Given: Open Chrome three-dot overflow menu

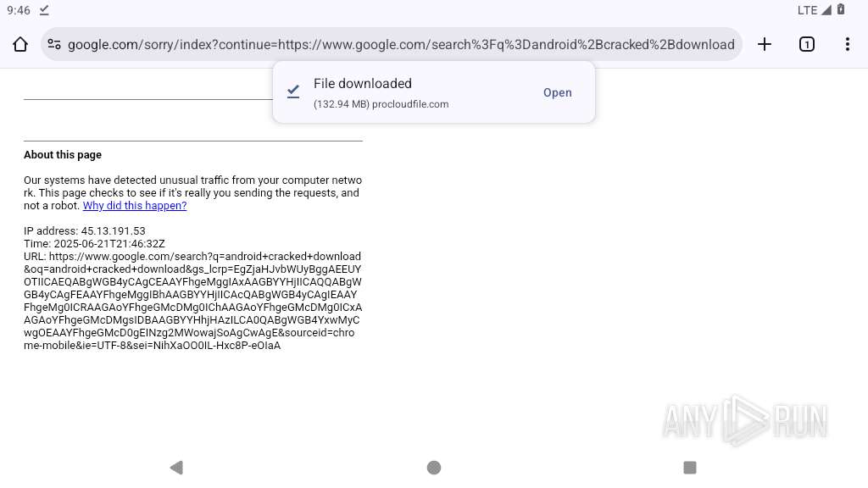Looking at the screenshot, I should tap(848, 44).
